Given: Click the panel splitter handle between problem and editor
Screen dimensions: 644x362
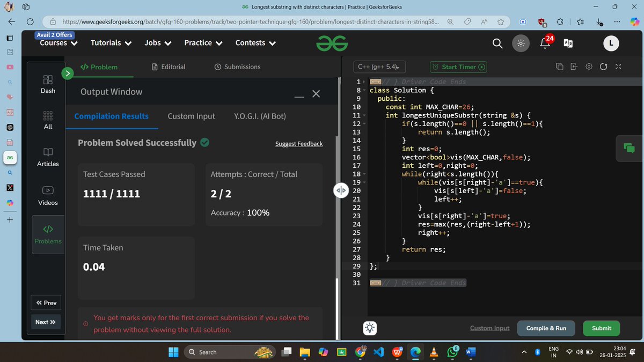Looking at the screenshot, I should pyautogui.click(x=341, y=191).
